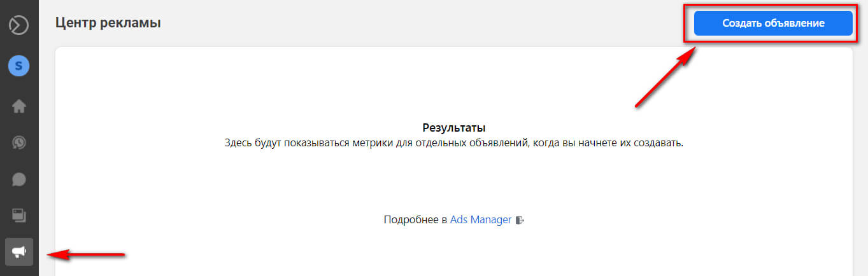
Task: Click the text starting Здесь будут показываться метрики
Action: point(454,143)
